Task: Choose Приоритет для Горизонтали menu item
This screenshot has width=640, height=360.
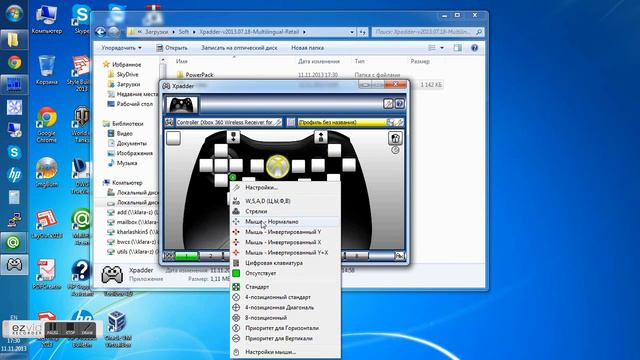Action: (x=285, y=328)
